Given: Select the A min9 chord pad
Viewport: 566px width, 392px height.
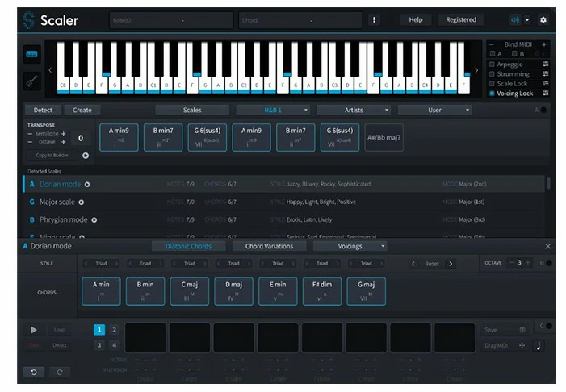Looking at the screenshot, I should [118, 137].
